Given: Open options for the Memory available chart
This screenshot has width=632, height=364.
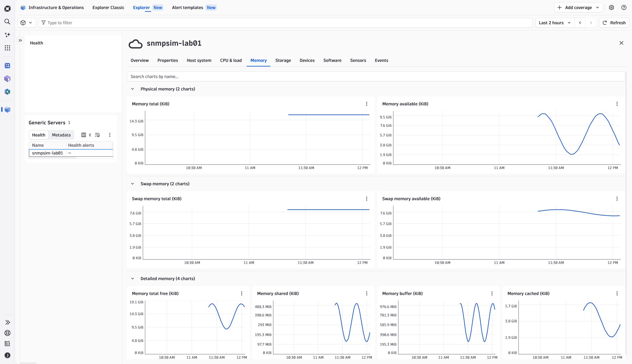Looking at the screenshot, I should 617,104.
